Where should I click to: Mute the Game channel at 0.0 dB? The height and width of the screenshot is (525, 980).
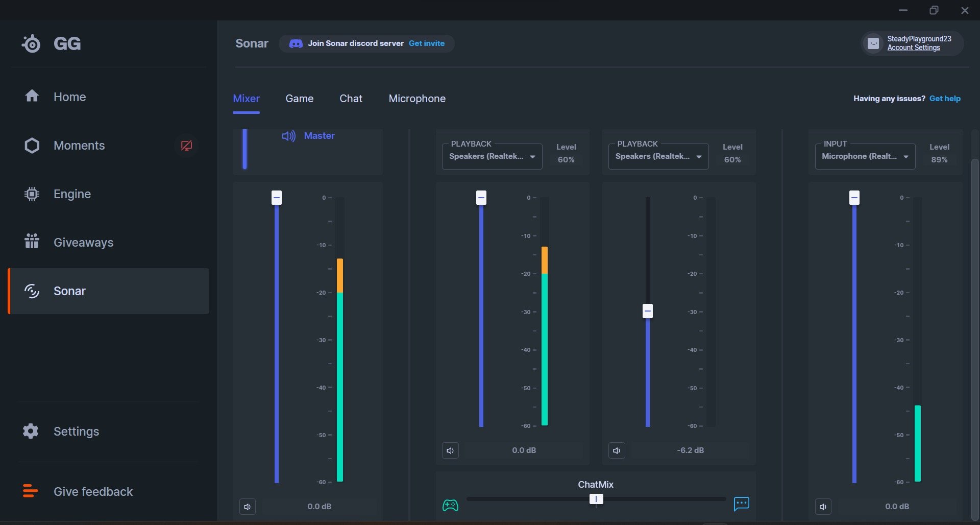[450, 450]
